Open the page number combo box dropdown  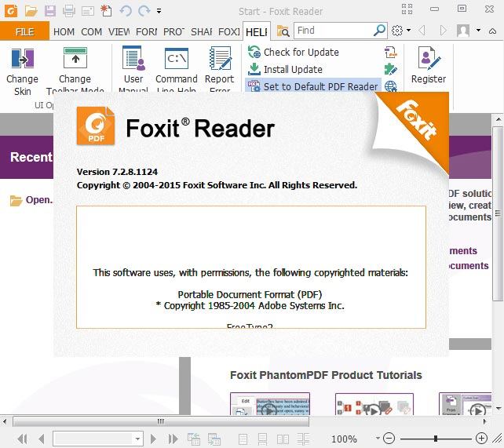pos(137,439)
